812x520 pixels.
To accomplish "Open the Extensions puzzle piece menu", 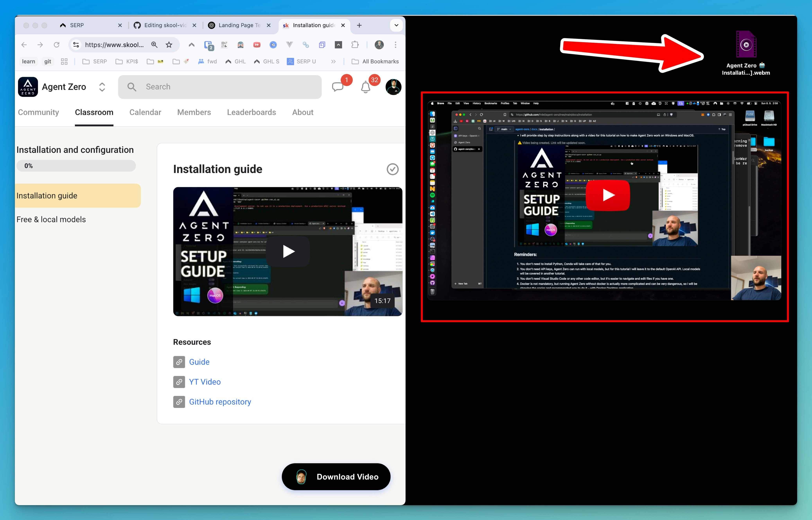I will (x=355, y=45).
